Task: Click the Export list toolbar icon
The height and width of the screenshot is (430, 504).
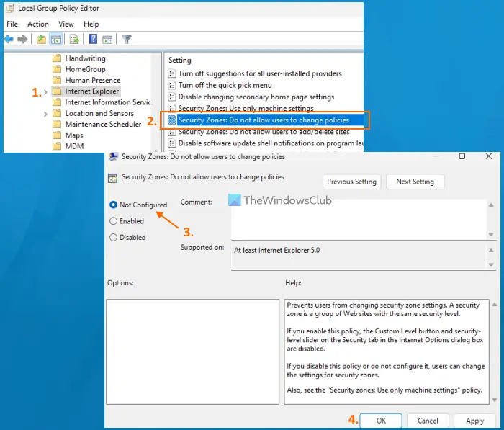Action: 74,40
